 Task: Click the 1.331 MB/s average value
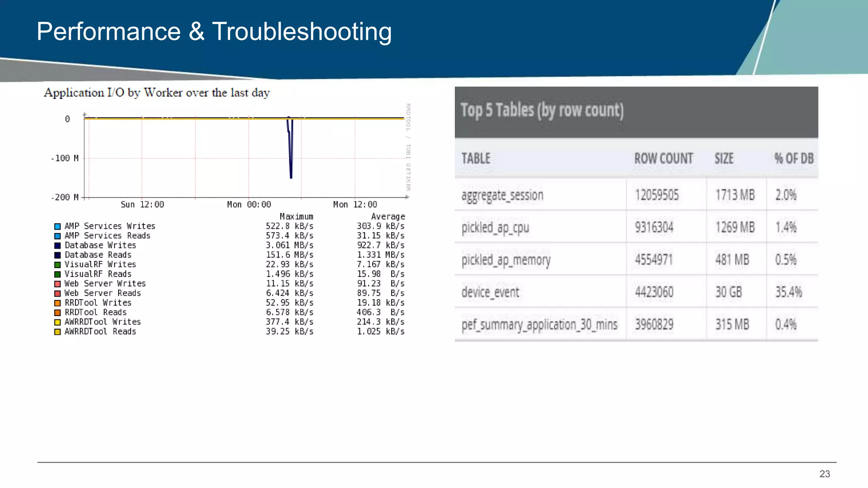tap(381, 255)
